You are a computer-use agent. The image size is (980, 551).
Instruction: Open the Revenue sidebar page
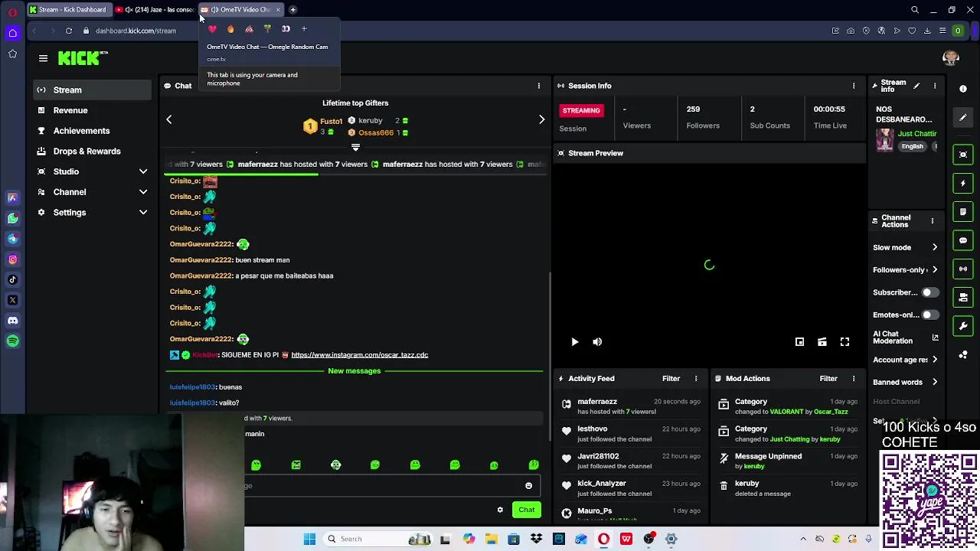click(93, 110)
